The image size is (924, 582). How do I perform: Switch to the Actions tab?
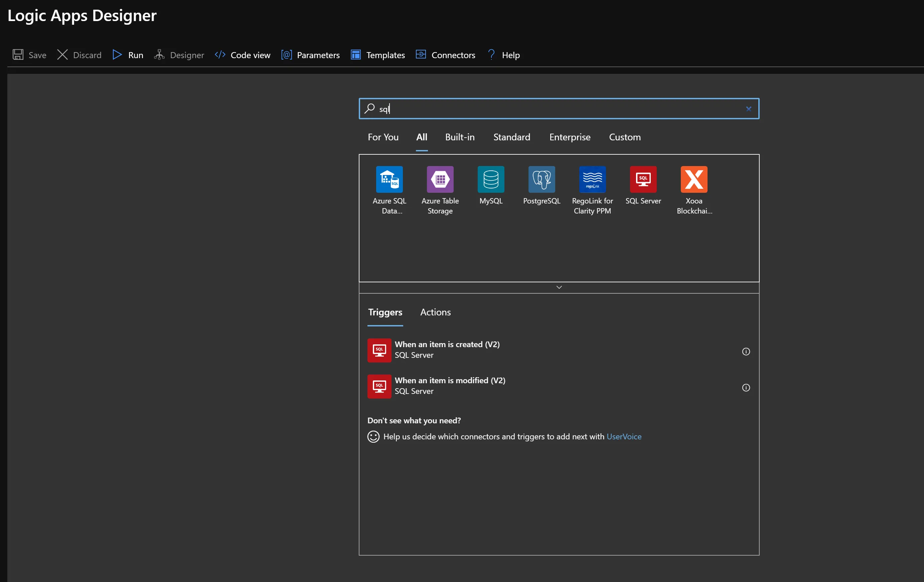[435, 312]
